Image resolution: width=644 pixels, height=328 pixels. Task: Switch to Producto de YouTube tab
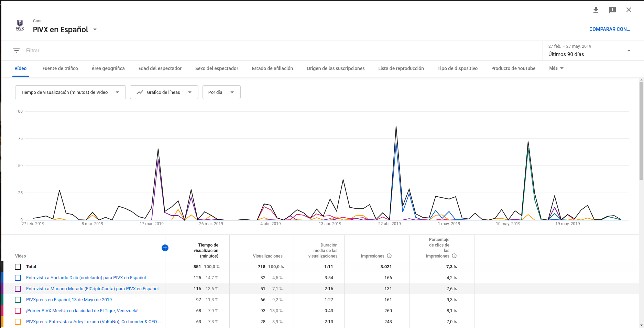[x=513, y=68]
